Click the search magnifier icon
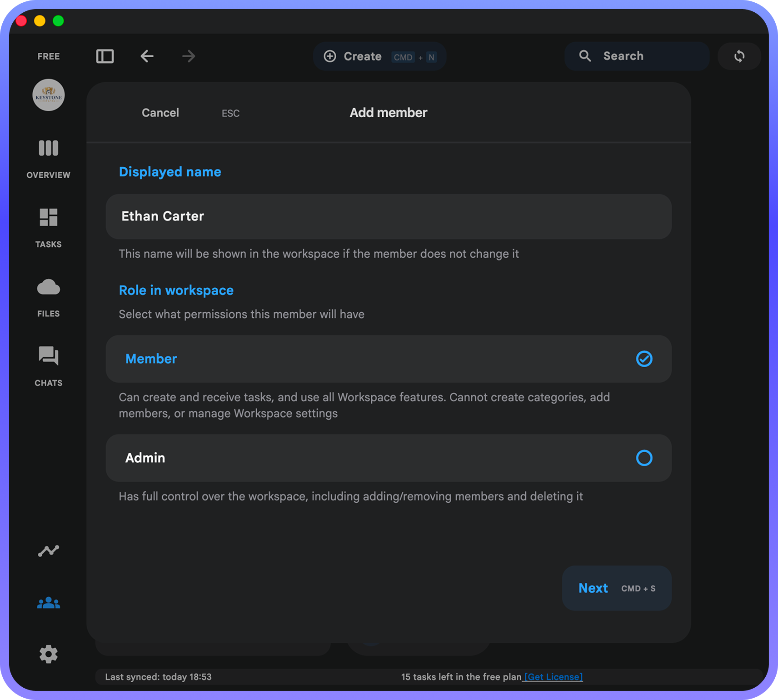This screenshot has height=700, width=778. [x=585, y=56]
